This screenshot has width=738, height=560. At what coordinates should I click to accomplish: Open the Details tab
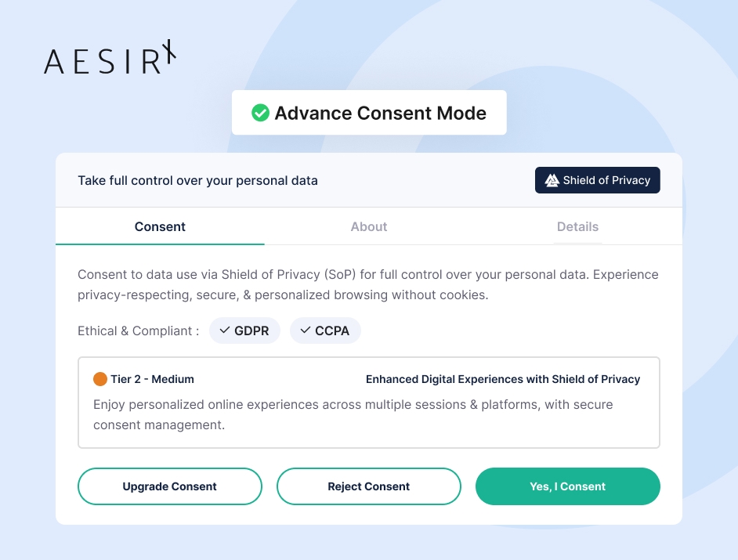[577, 226]
